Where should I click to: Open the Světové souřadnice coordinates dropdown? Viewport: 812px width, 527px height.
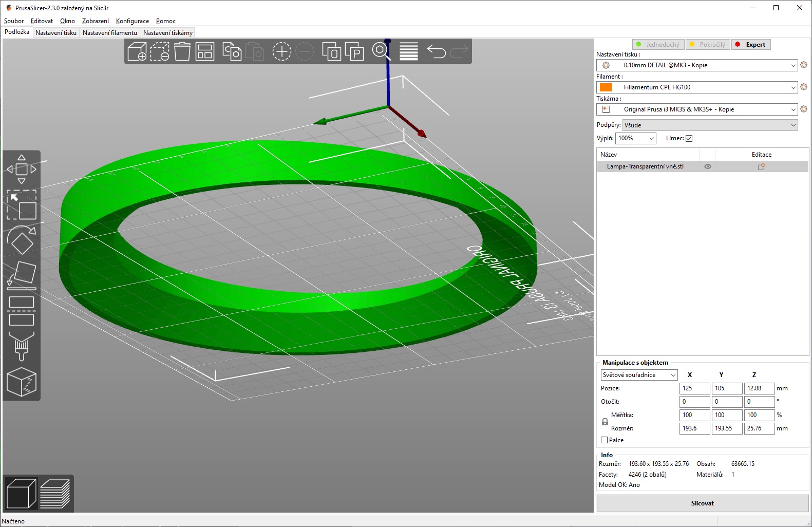click(x=639, y=375)
